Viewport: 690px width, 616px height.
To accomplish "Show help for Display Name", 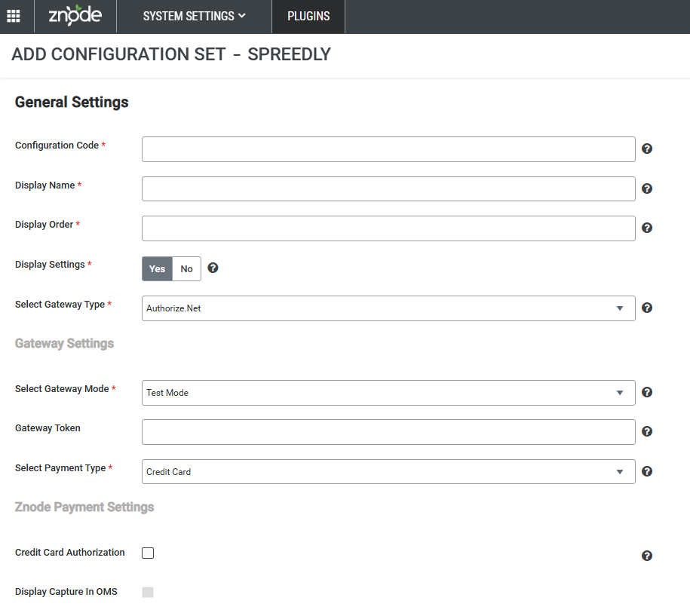I will click(646, 188).
